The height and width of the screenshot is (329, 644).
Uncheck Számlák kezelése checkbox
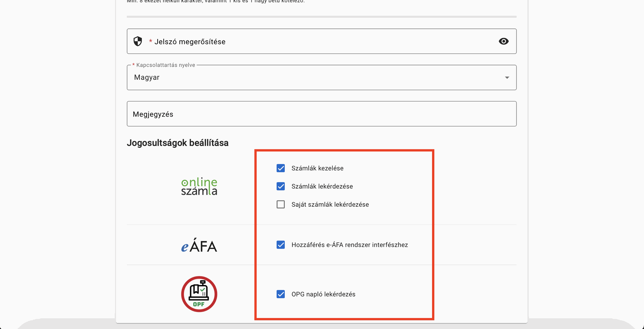(x=281, y=168)
